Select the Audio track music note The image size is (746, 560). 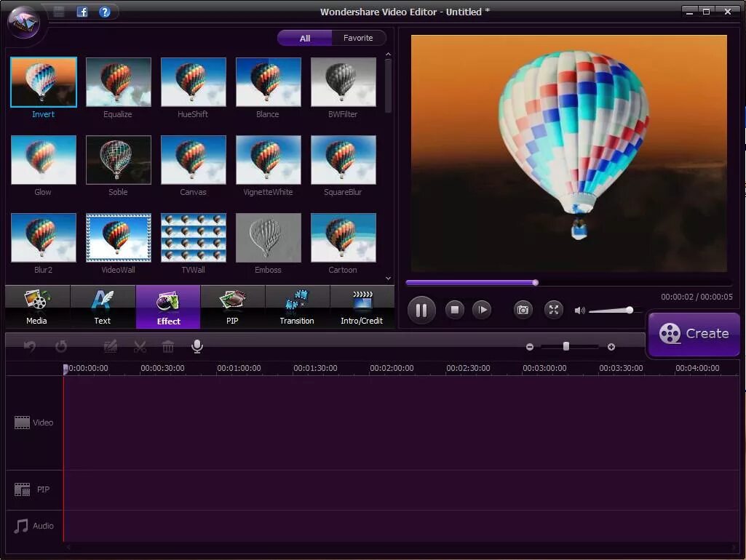click(21, 526)
